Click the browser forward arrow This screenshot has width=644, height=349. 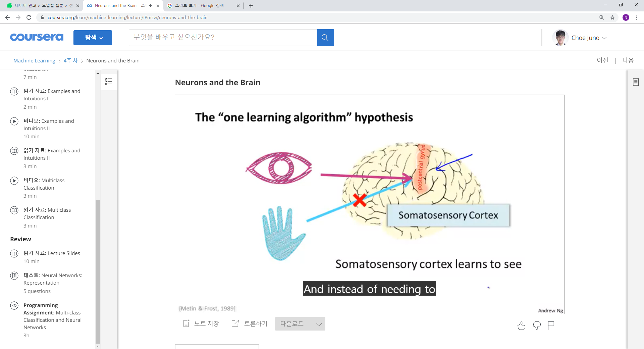pyautogui.click(x=18, y=17)
